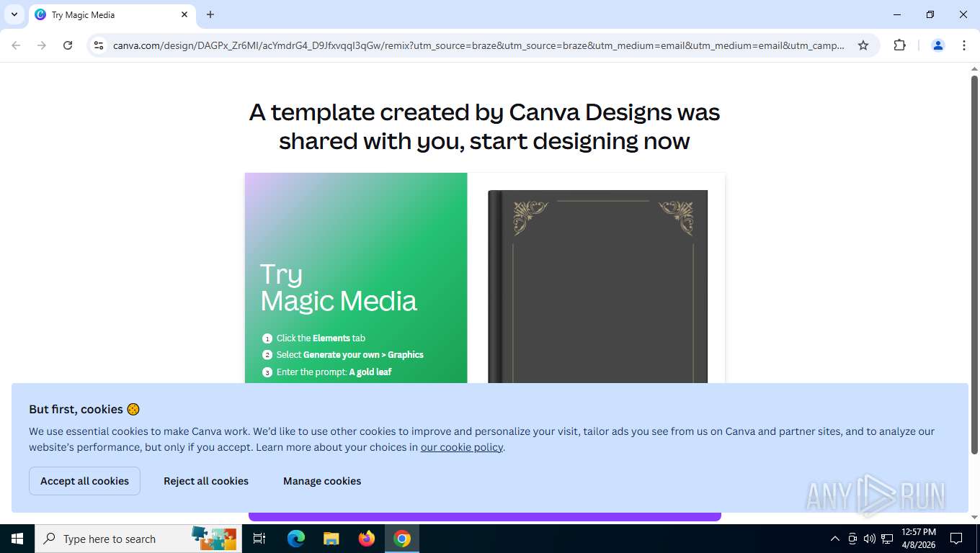The image size is (980, 553).
Task: Click the taskbar search box
Action: [x=138, y=539]
